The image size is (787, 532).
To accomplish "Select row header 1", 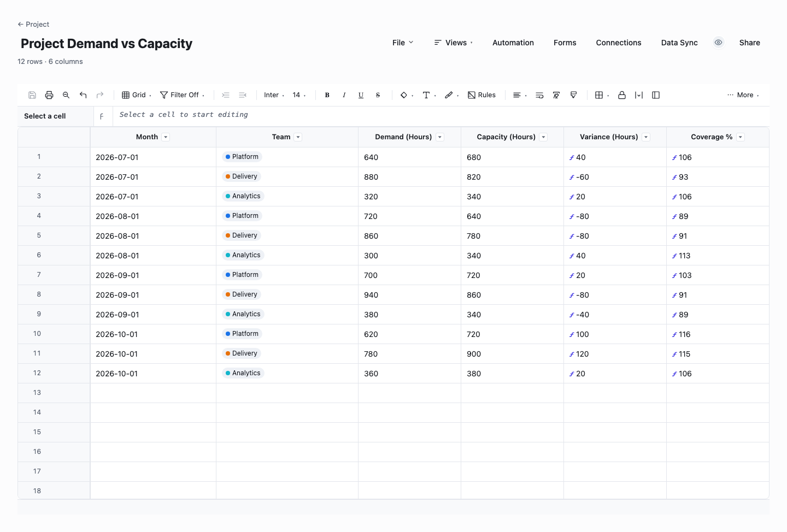I will pos(54,157).
